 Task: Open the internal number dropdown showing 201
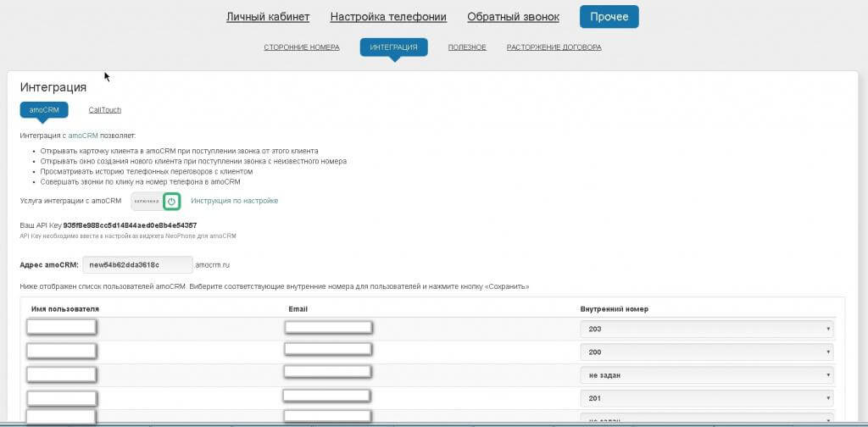pyautogui.click(x=706, y=398)
